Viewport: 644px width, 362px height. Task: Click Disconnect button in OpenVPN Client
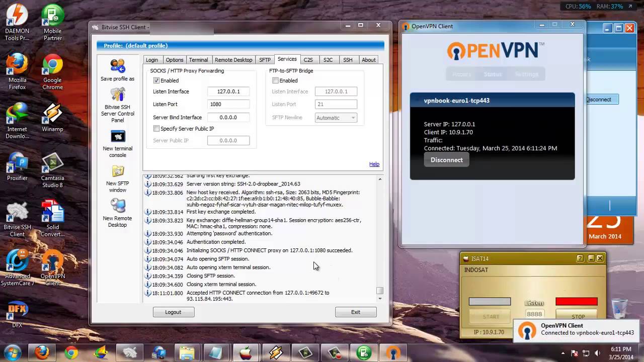click(447, 160)
